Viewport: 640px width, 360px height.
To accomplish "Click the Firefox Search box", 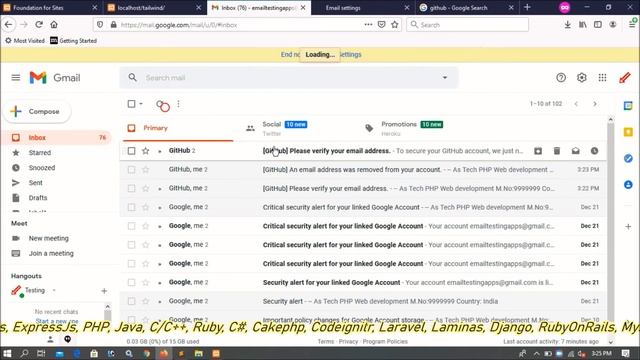I will coord(467,24).
